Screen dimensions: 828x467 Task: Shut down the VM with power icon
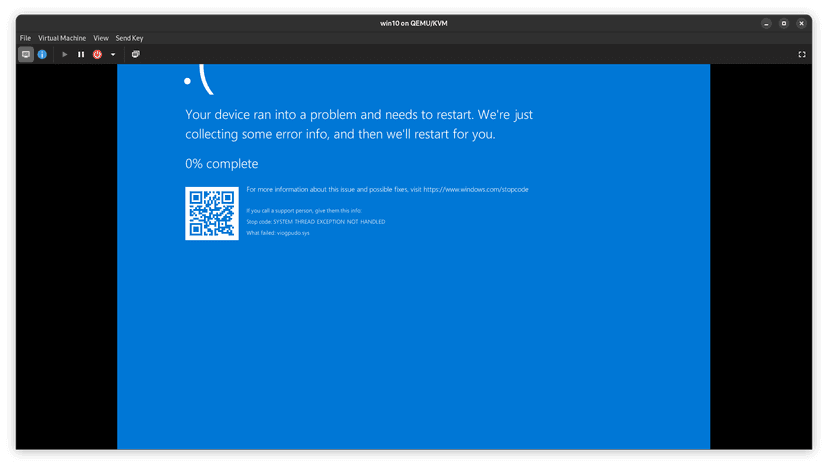[98, 54]
